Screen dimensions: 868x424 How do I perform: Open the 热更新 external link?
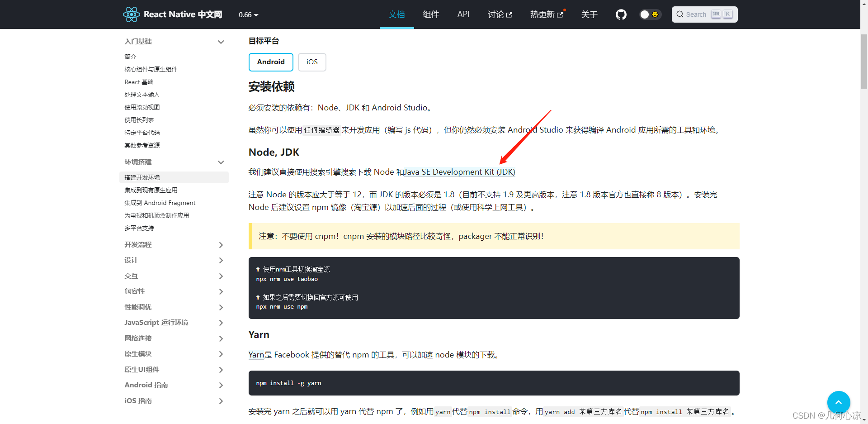click(547, 14)
